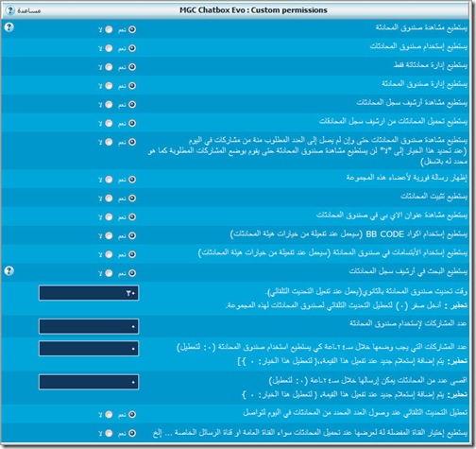The width and height of the screenshot is (476, 449).
Task: Click the input for عدد المشاركات لإستخدام صندوق المحادثة
Action: 89,326
